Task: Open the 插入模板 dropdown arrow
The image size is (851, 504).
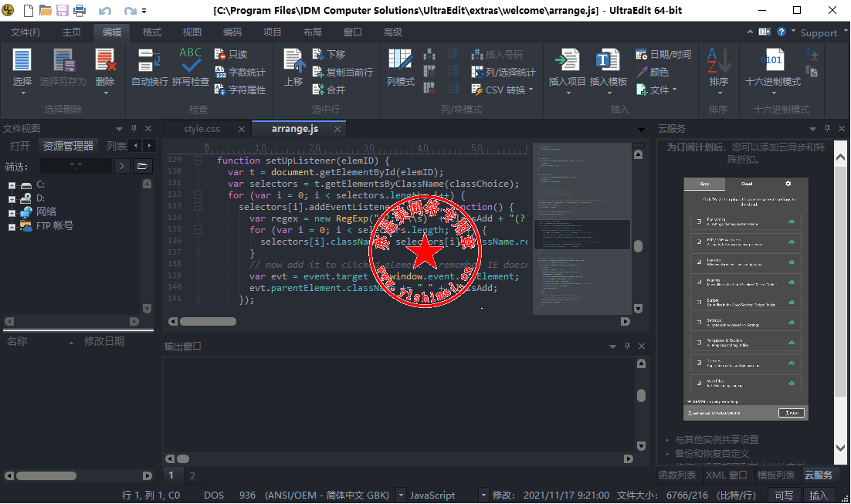Action: tap(609, 93)
